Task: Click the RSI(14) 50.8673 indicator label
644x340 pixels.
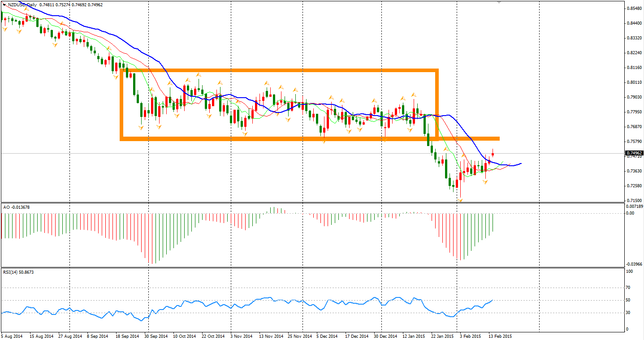Action: [18, 272]
